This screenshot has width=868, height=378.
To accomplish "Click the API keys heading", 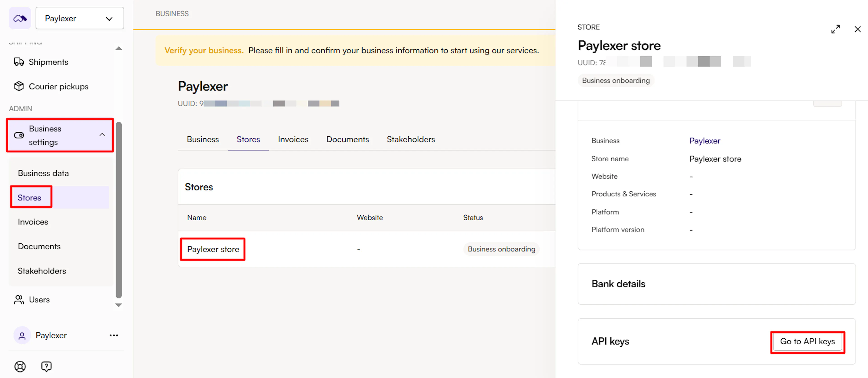I will tap(610, 342).
